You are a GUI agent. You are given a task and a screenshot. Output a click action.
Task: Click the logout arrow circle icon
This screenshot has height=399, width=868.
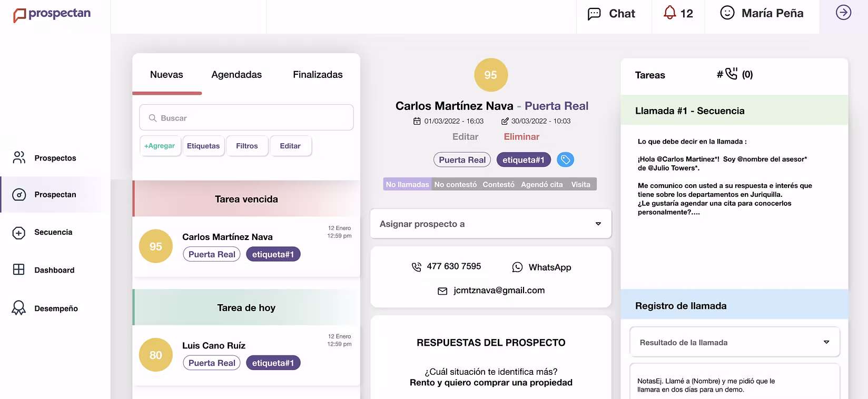coord(843,13)
